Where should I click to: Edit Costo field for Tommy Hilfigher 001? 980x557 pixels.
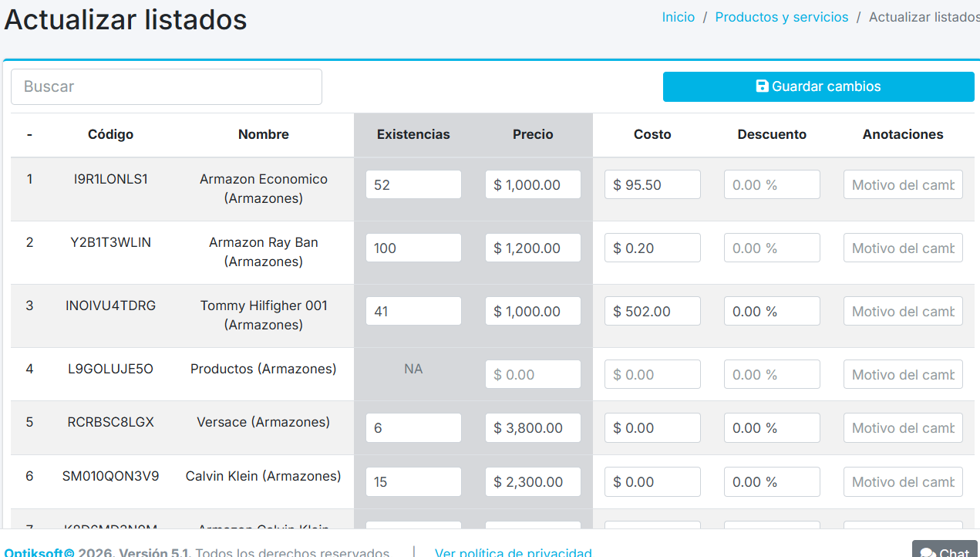[x=652, y=312]
